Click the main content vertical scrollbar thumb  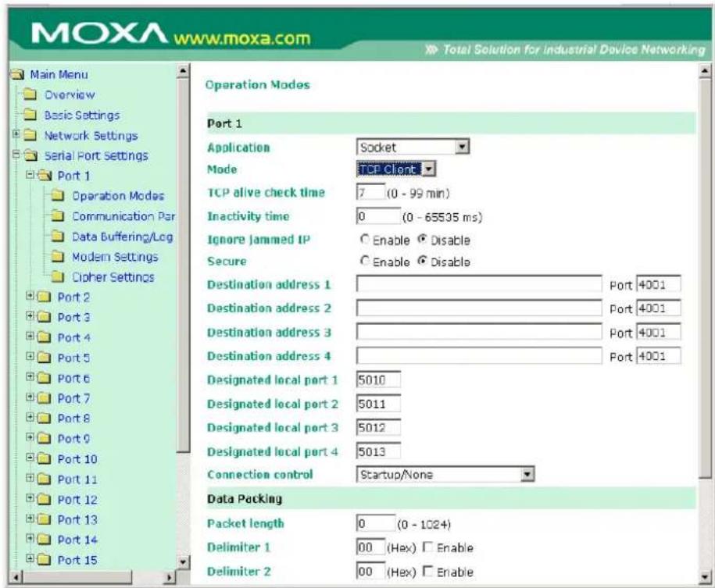coord(705,277)
